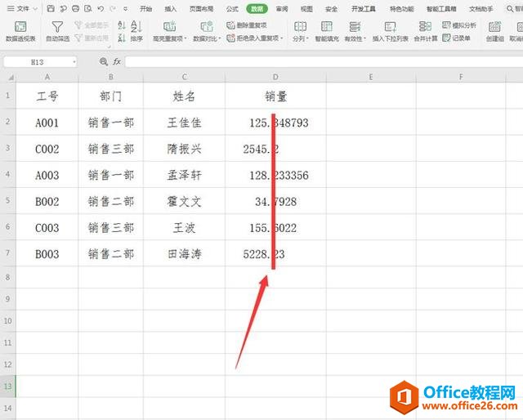
Task: Click 插入下拉列表 insert dropdown list
Action: pos(391,31)
